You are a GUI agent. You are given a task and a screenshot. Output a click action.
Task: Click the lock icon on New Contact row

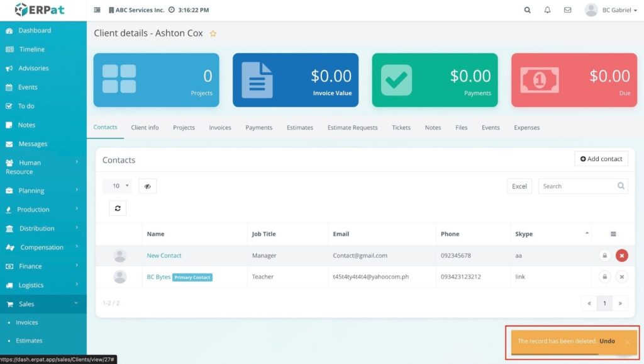point(604,256)
